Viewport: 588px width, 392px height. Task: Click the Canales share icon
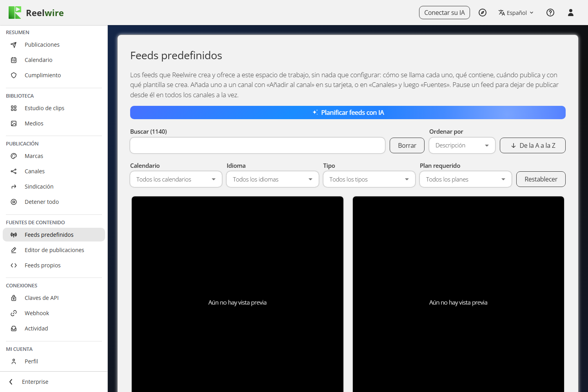(14, 171)
